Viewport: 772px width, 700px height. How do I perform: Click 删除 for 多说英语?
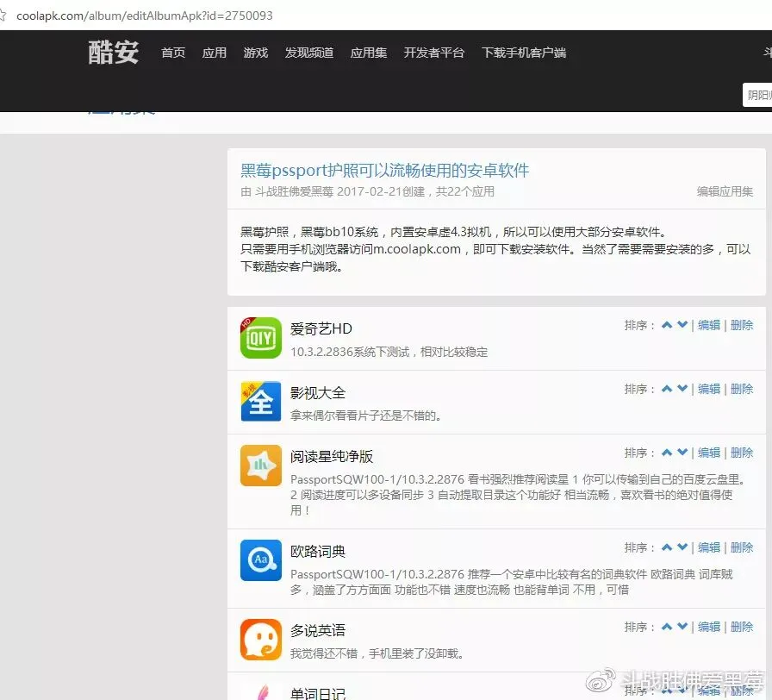[x=742, y=627]
